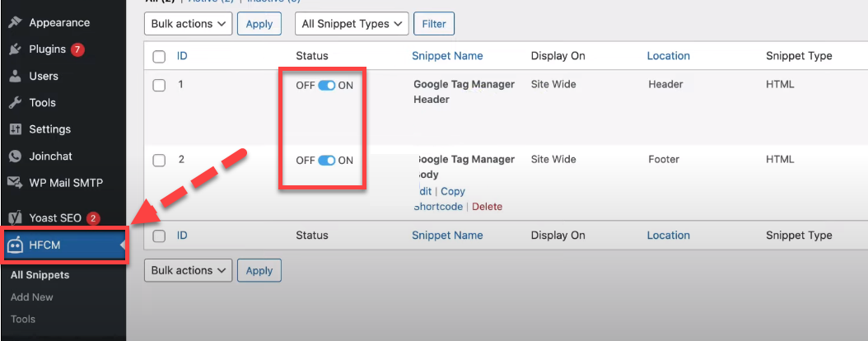Click the Users person icon
Image resolution: width=868 pixels, height=341 pixels.
click(16, 76)
